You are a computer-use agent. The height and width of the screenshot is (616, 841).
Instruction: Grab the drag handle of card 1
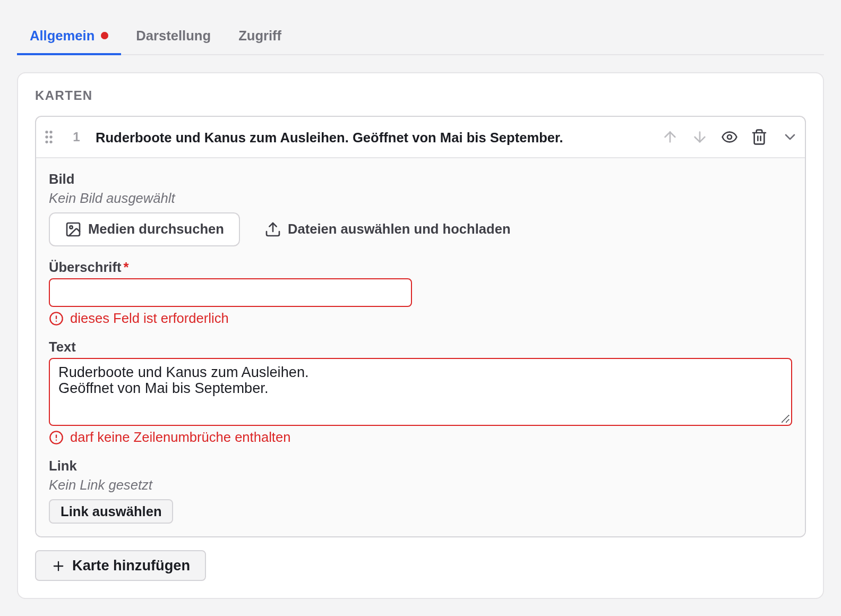49,137
